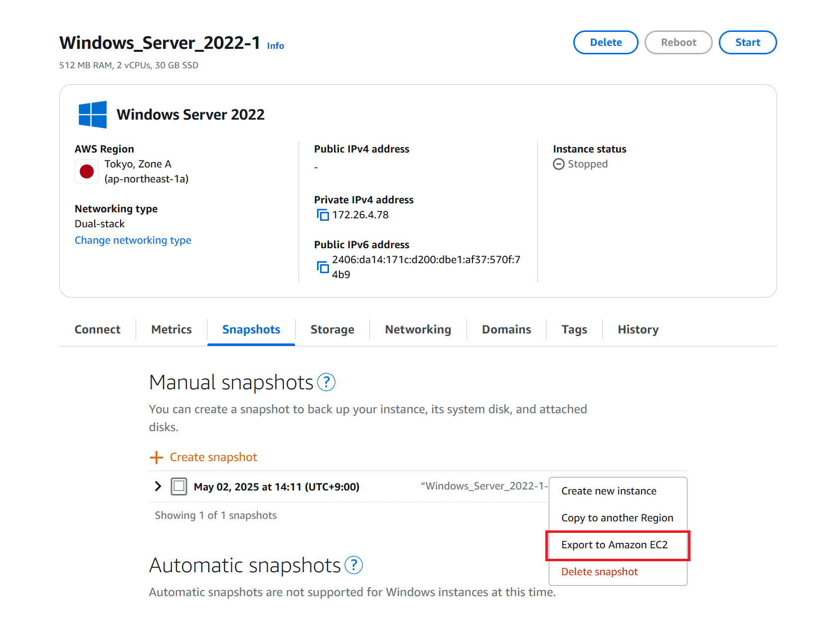Image resolution: width=822 pixels, height=644 pixels.
Task: Click snapshot name "Windows_Server_2022-1-
Action: coord(485,486)
